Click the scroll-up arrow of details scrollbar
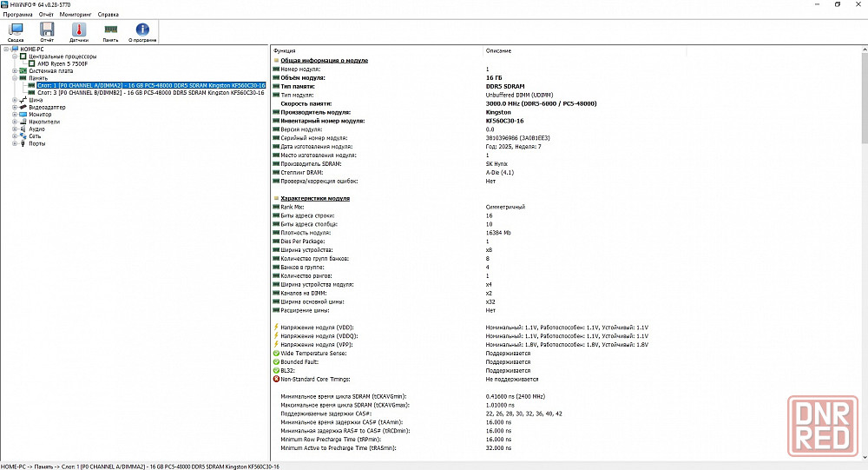Image resolution: width=868 pixels, height=470 pixels. click(x=865, y=50)
